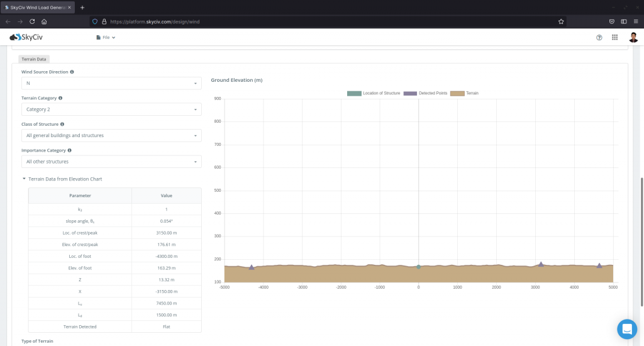
Task: Open the Wind Source Direction dropdown
Action: pos(111,83)
